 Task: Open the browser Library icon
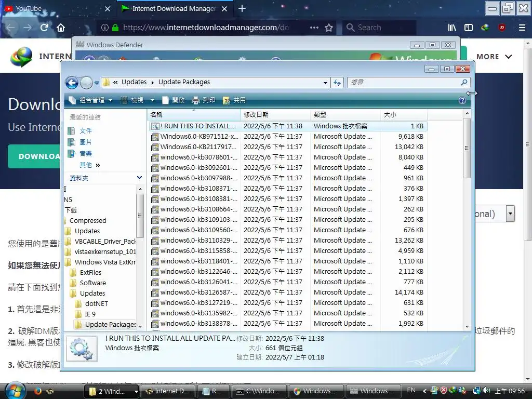[452, 28]
